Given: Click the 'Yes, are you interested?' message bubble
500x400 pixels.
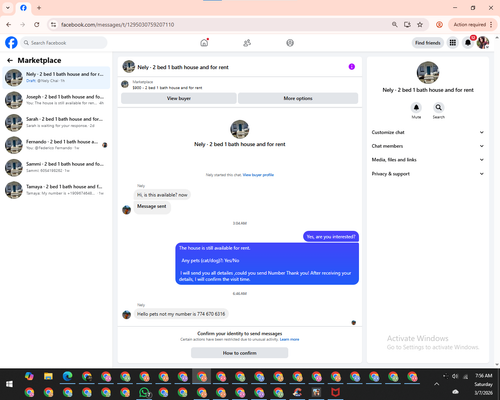Looking at the screenshot, I should tap(331, 237).
